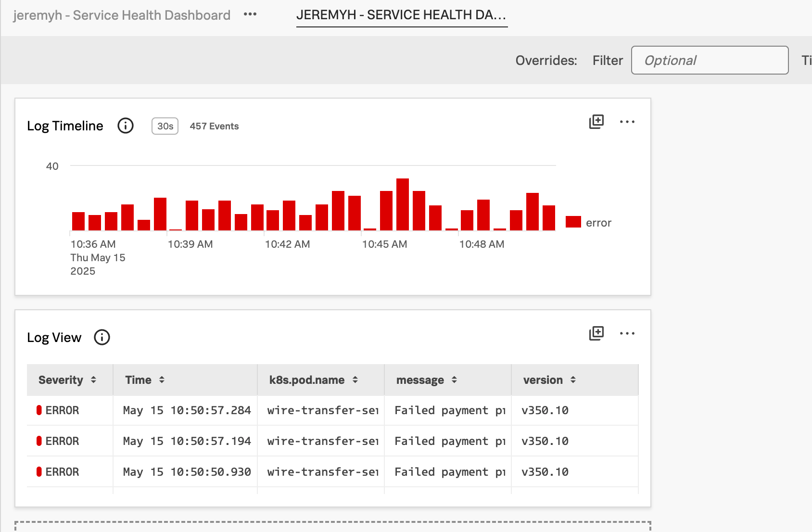The image size is (812, 532).
Task: Sort log table by Time column
Action: 162,380
